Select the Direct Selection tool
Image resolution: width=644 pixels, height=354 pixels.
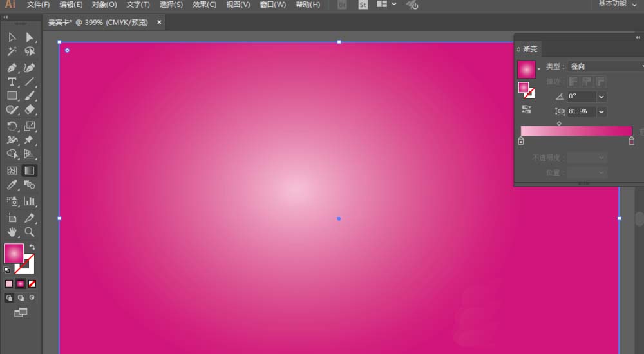pos(30,37)
